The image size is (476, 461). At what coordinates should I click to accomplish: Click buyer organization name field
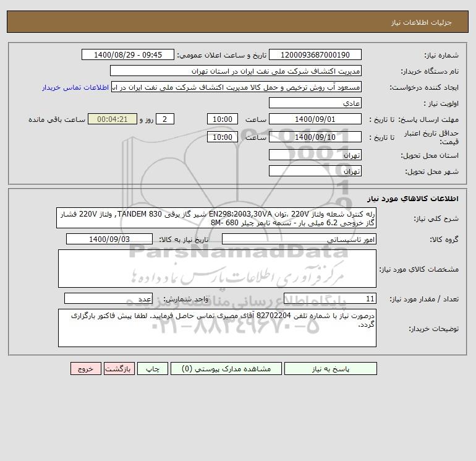pyautogui.click(x=236, y=71)
